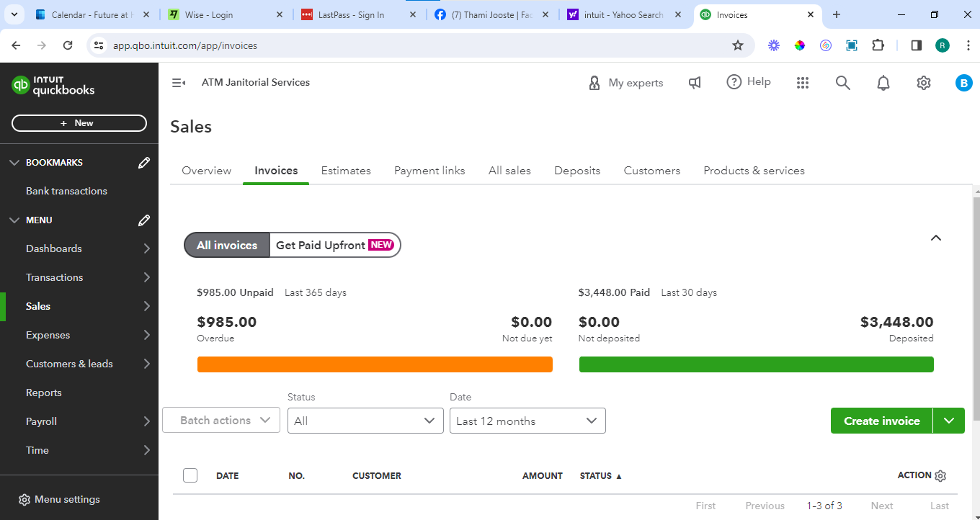
Task: Open Menu settings
Action: tap(59, 499)
